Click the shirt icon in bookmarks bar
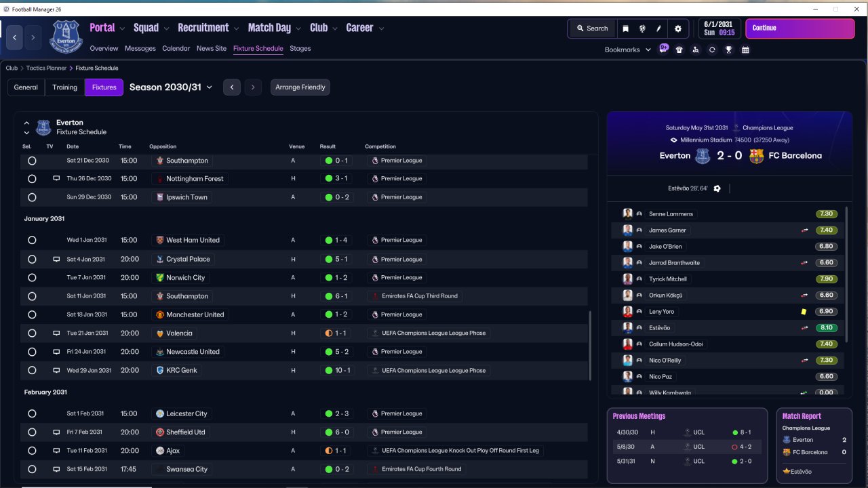Image resolution: width=868 pixels, height=488 pixels. (679, 49)
